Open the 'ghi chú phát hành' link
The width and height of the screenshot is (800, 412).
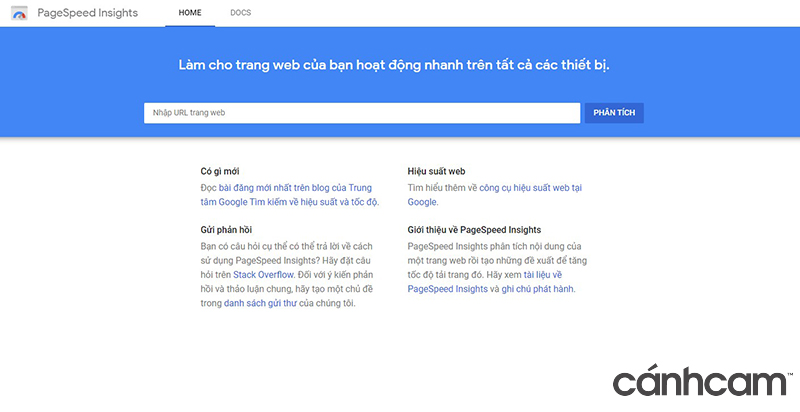(538, 289)
